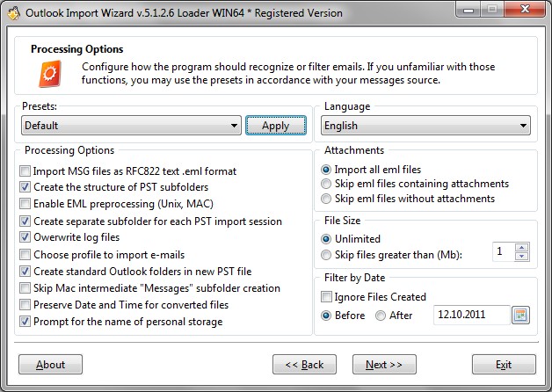Click the file size Mb input field
Screen dimensions: 552x392
tap(504, 251)
